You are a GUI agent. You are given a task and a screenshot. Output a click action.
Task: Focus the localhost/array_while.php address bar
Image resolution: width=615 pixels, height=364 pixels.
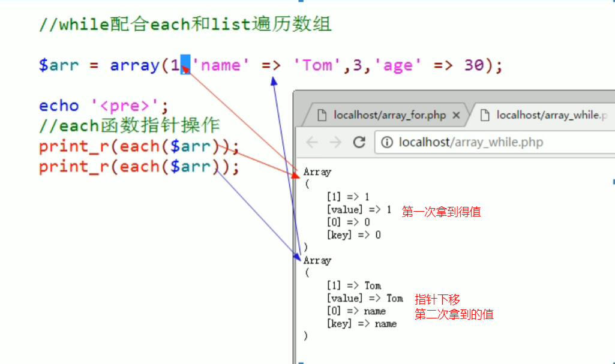click(x=498, y=142)
